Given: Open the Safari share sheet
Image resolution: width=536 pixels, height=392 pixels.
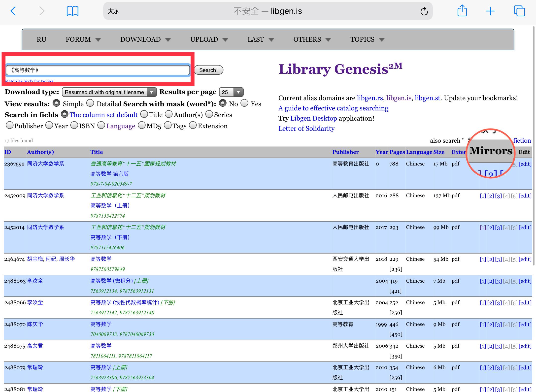Looking at the screenshot, I should (462, 11).
